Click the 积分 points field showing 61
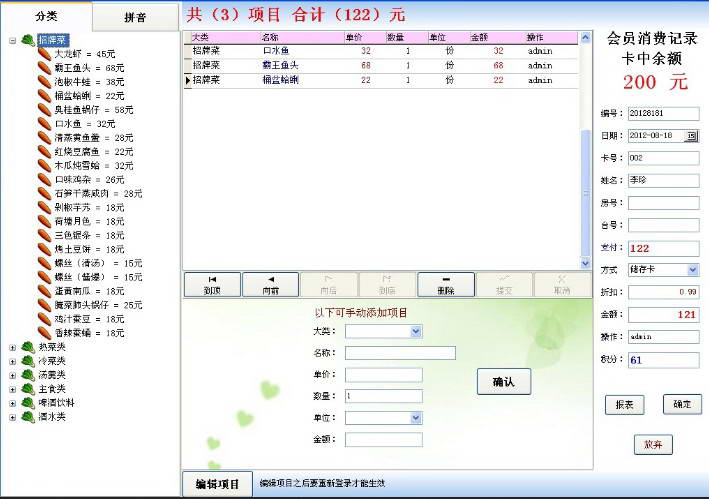Image resolution: width=709 pixels, height=499 pixels. pos(663,360)
